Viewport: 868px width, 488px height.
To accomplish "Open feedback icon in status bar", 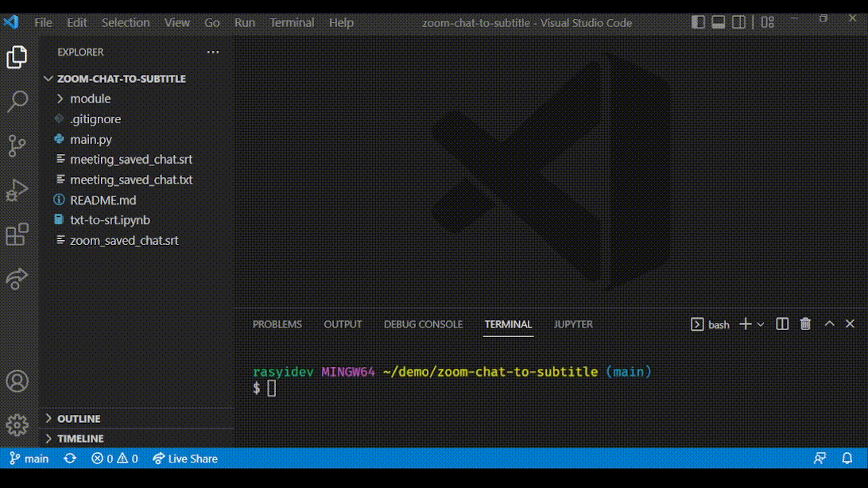I will (820, 458).
